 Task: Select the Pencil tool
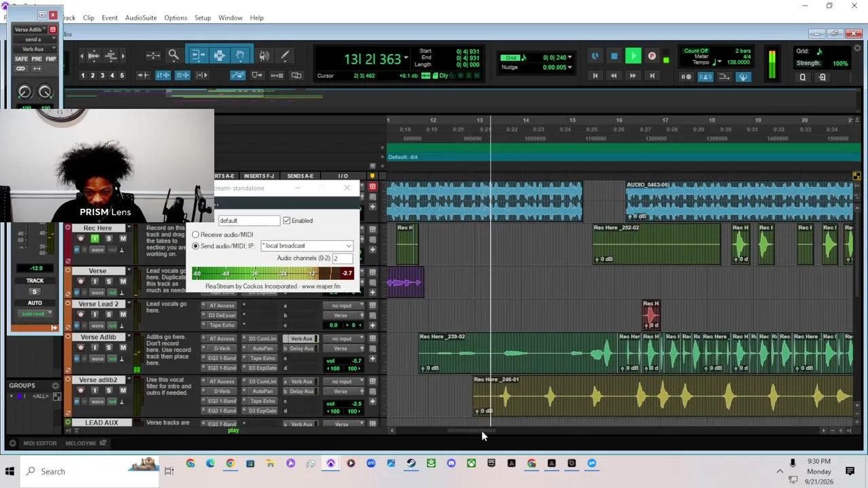pos(285,56)
